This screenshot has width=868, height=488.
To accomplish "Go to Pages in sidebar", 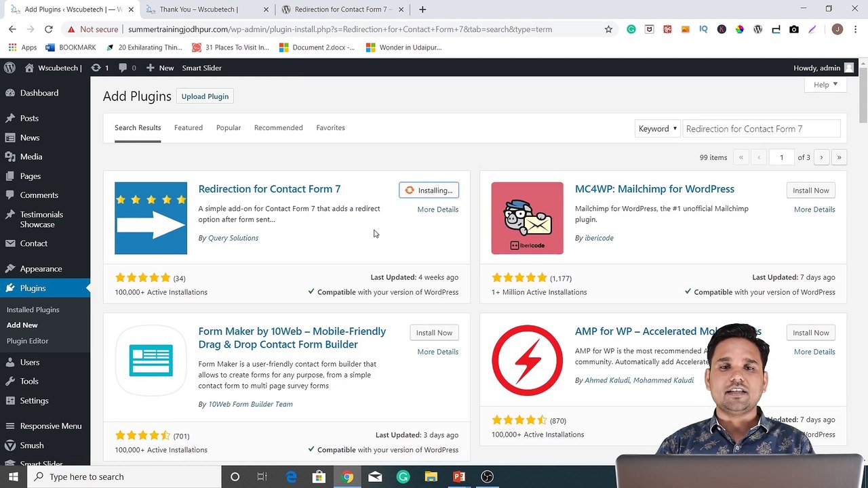I will point(45,176).
